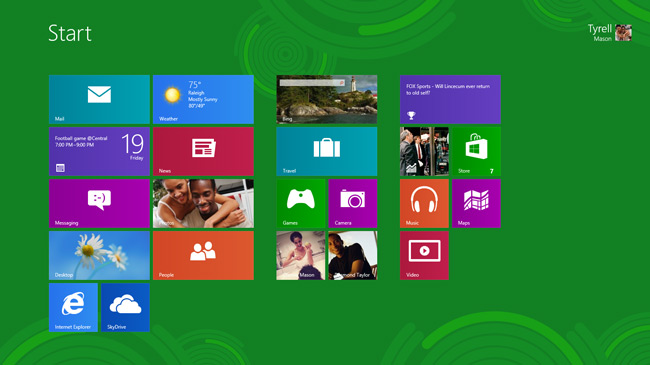Open the Photos tile with couple

(x=203, y=203)
